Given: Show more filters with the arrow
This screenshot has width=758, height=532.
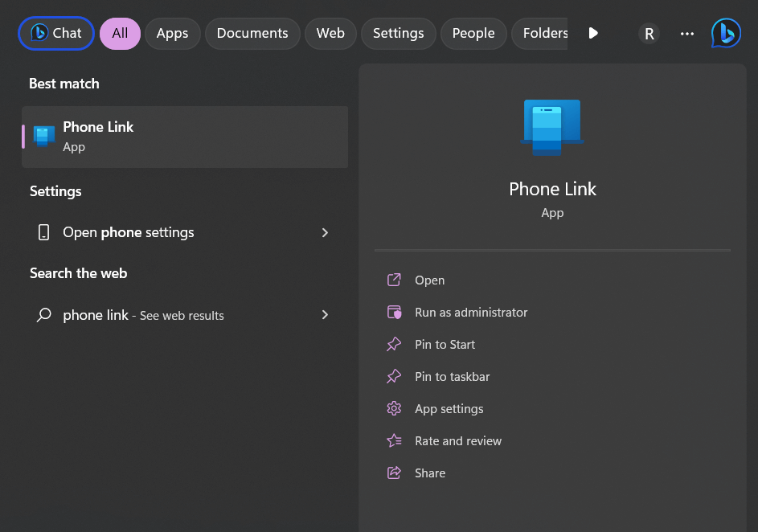Looking at the screenshot, I should (x=593, y=33).
